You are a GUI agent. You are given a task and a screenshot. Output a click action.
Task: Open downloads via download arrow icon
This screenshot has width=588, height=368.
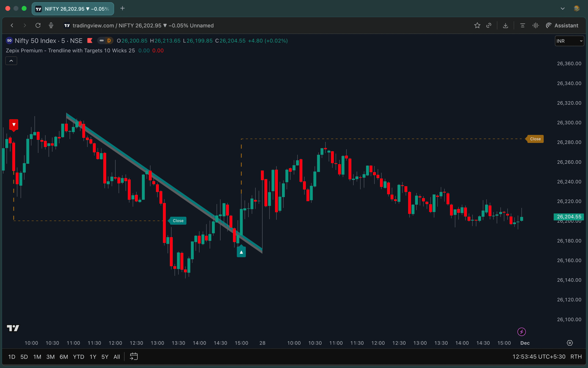click(505, 25)
